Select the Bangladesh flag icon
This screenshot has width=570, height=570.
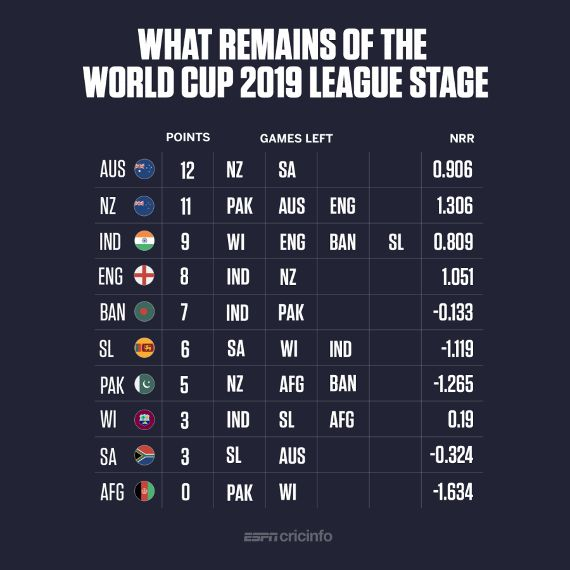(x=144, y=312)
